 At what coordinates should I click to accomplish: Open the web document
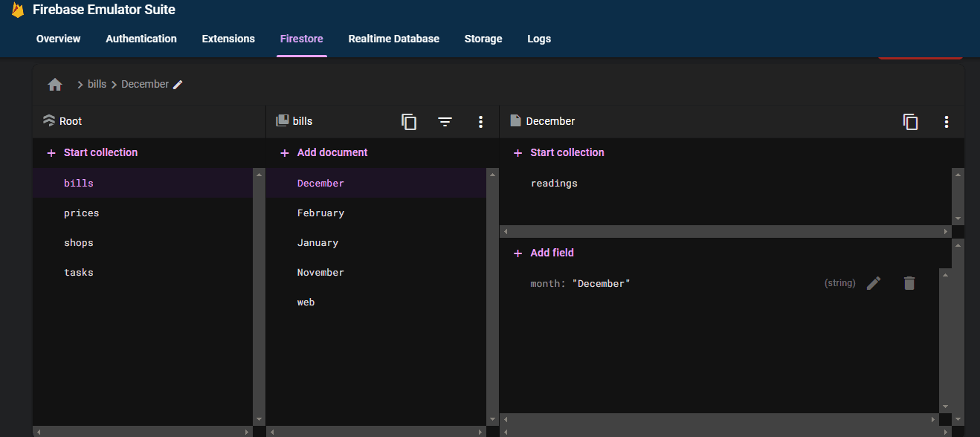point(376,302)
